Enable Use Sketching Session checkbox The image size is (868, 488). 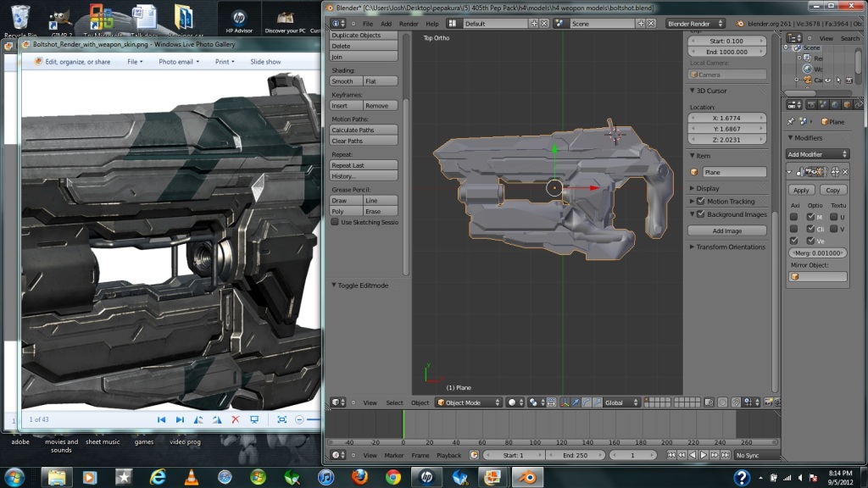click(335, 222)
